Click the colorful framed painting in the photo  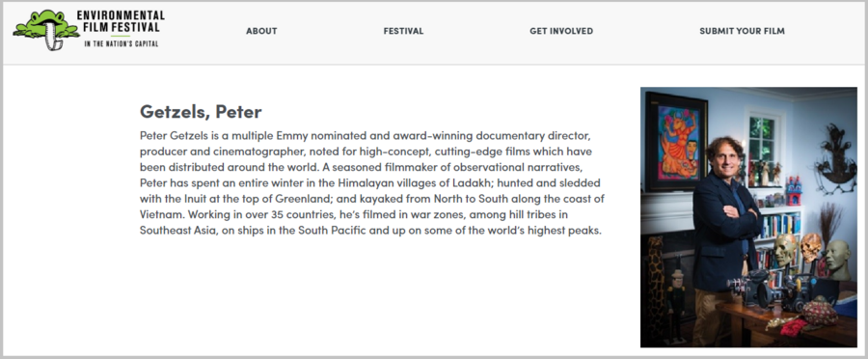pos(676,141)
